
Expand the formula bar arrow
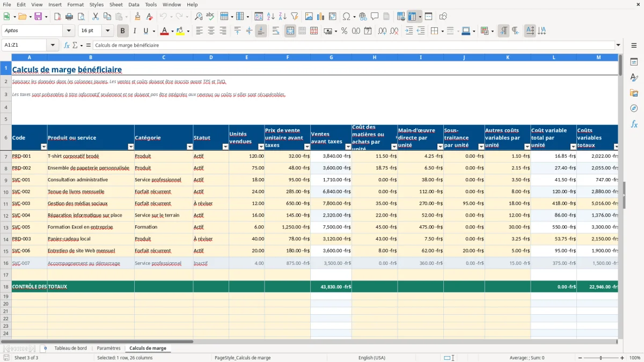[618, 45]
